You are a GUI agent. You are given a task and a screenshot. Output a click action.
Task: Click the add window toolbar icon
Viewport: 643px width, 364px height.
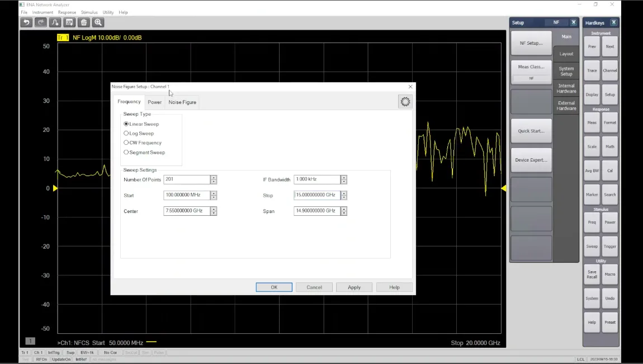69,22
